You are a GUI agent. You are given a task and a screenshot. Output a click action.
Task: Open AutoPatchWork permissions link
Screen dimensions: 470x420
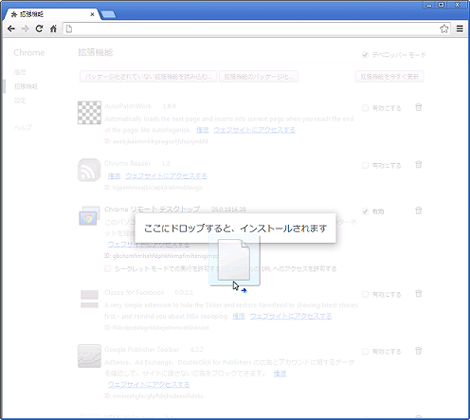202,130
